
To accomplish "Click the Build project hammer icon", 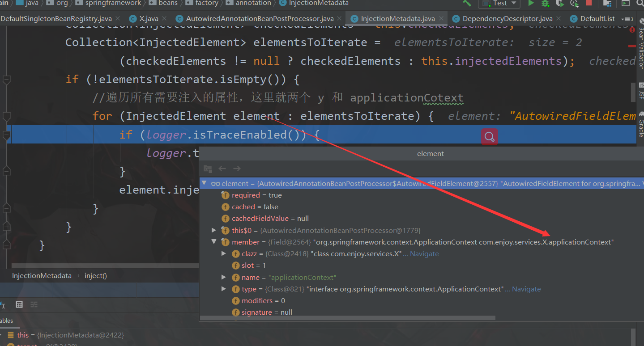I will [467, 3].
